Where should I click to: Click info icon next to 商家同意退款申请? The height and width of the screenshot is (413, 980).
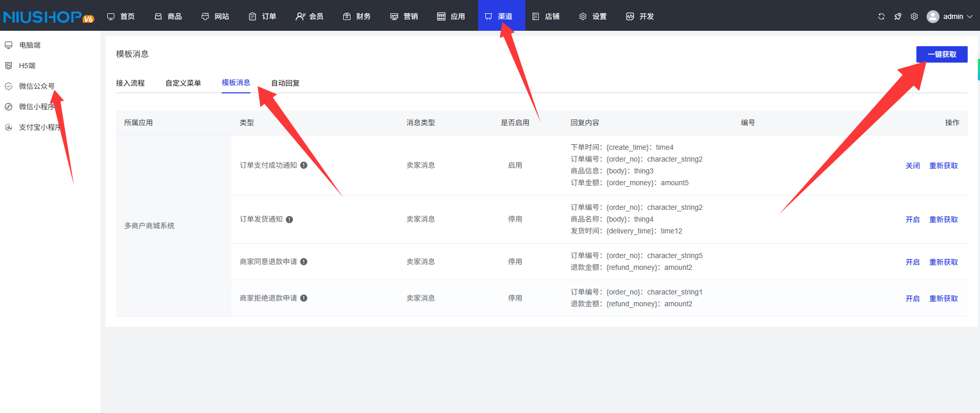point(304,262)
